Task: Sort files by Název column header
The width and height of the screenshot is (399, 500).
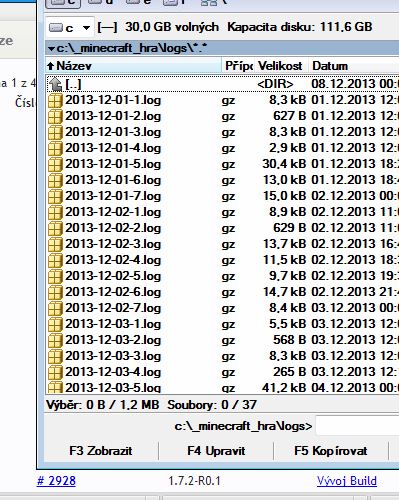Action: pos(133,66)
